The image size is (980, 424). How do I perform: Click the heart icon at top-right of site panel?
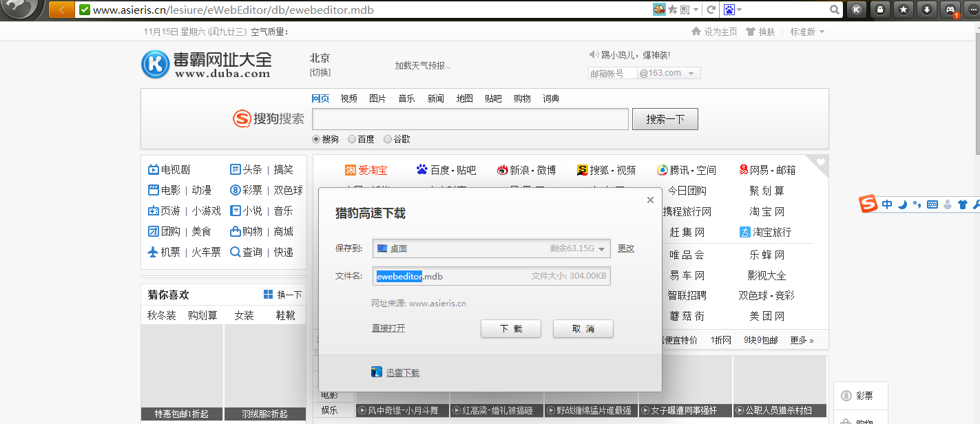(x=820, y=162)
